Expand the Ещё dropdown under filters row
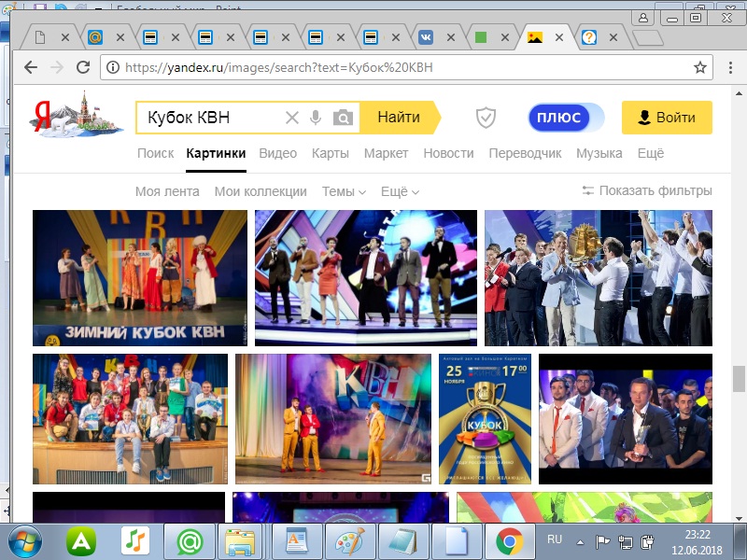The width and height of the screenshot is (747, 560). [400, 191]
